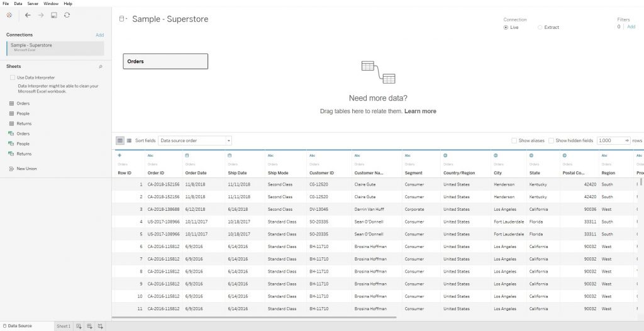This screenshot has width=644, height=331.
Task: Click Abc type icon above Ship Mode
Action: pos(270,155)
